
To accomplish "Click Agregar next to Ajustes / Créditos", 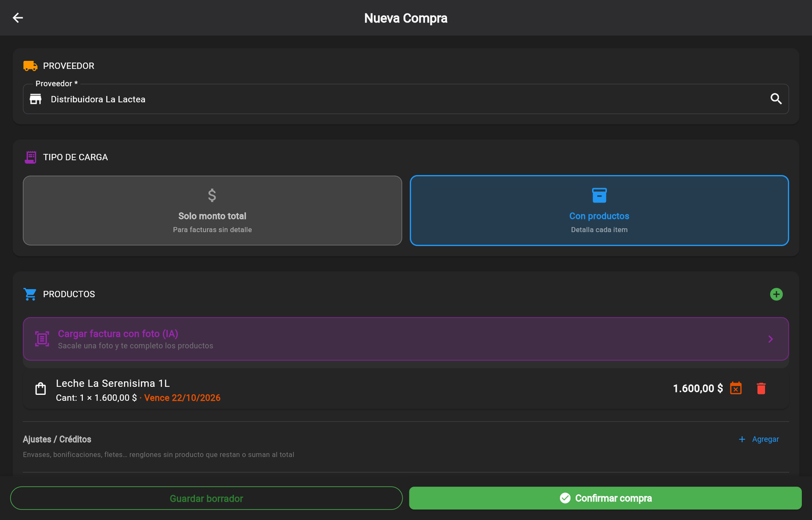I will coord(759,439).
